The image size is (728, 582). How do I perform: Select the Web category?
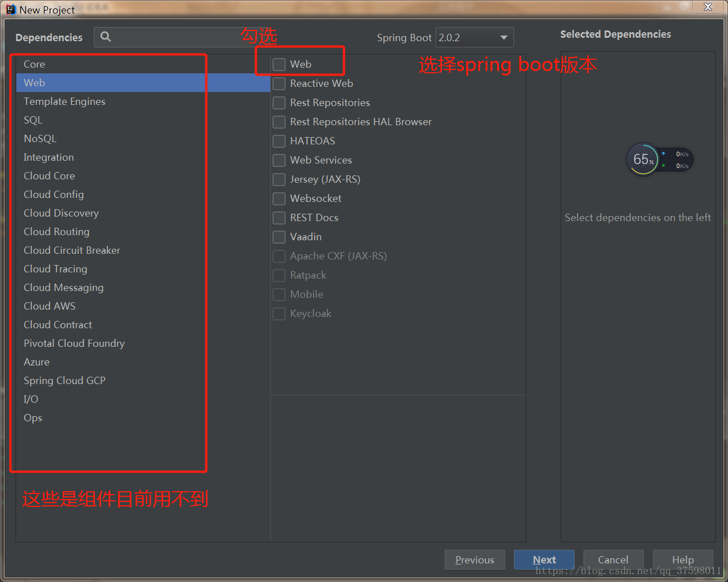tap(143, 83)
